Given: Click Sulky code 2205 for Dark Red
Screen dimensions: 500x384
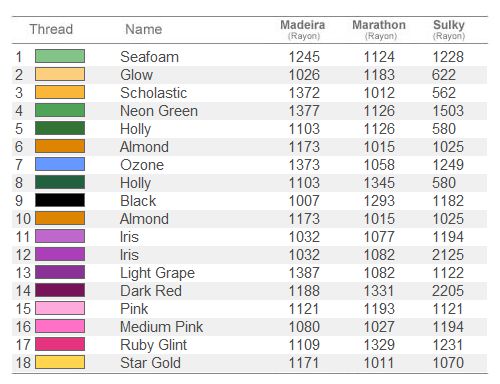Looking at the screenshot, I should (448, 291).
